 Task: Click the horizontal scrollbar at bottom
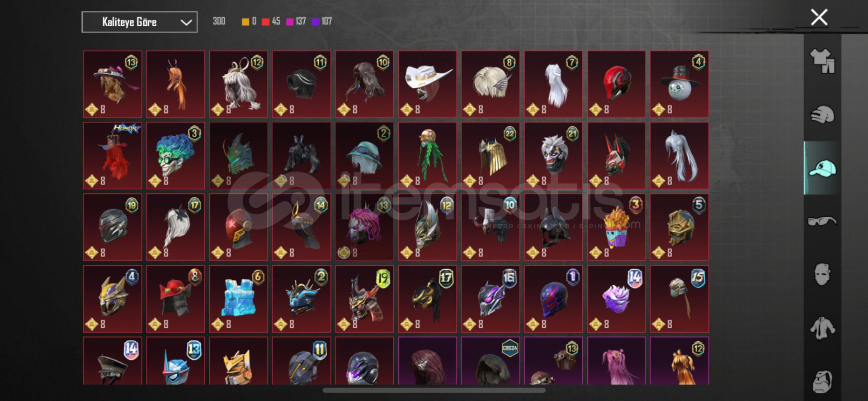coord(434,390)
